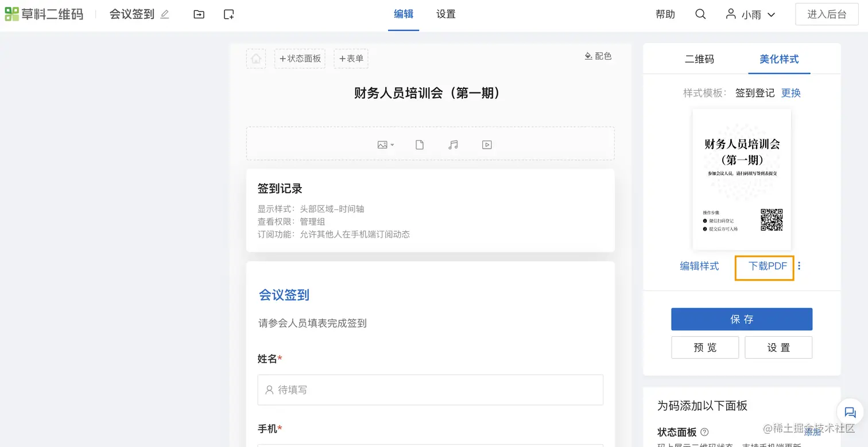Click the home icon above the form

256,59
